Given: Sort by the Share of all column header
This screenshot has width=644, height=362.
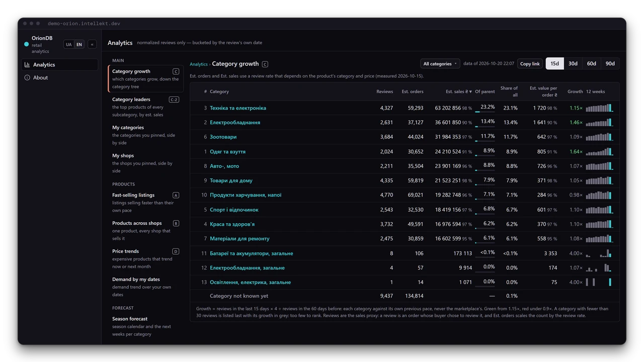Looking at the screenshot, I should [509, 92].
